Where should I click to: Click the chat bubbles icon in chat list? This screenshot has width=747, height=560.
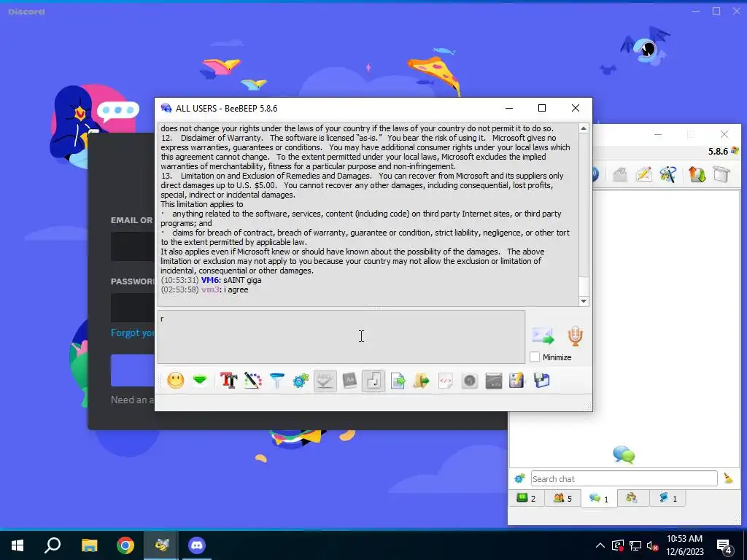point(624,455)
